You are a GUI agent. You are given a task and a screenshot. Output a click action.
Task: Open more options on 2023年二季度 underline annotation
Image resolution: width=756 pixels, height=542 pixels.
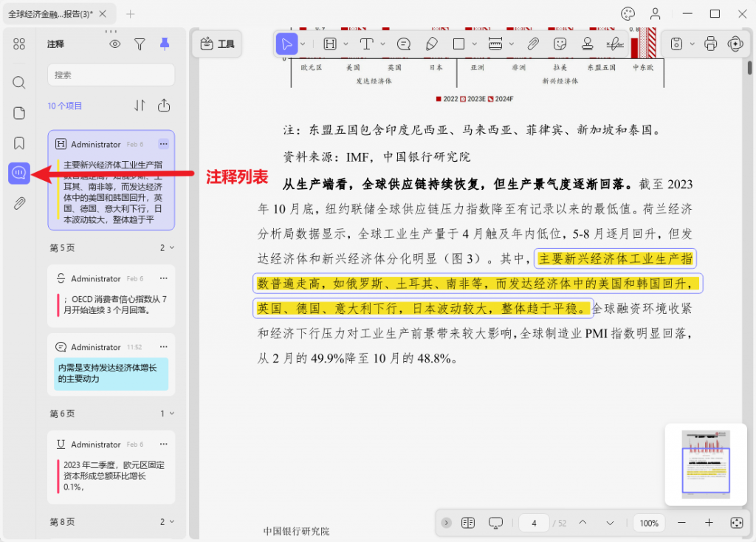[163, 444]
